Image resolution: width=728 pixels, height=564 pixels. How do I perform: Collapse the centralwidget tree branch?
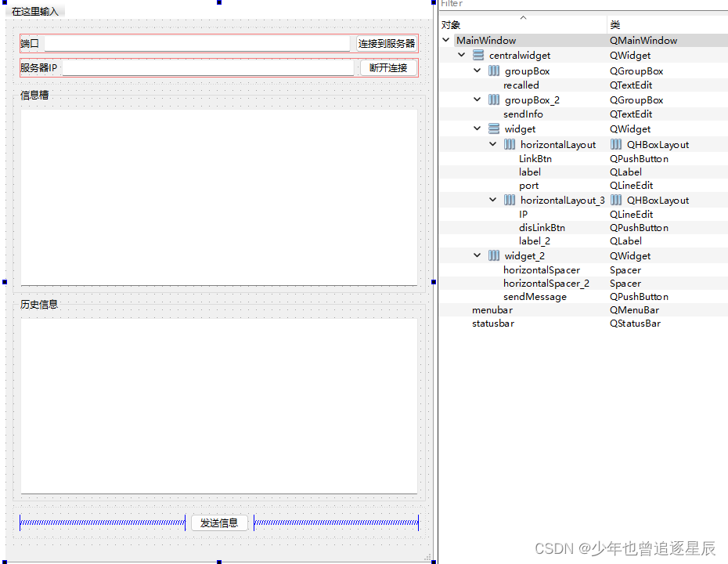pyautogui.click(x=461, y=55)
